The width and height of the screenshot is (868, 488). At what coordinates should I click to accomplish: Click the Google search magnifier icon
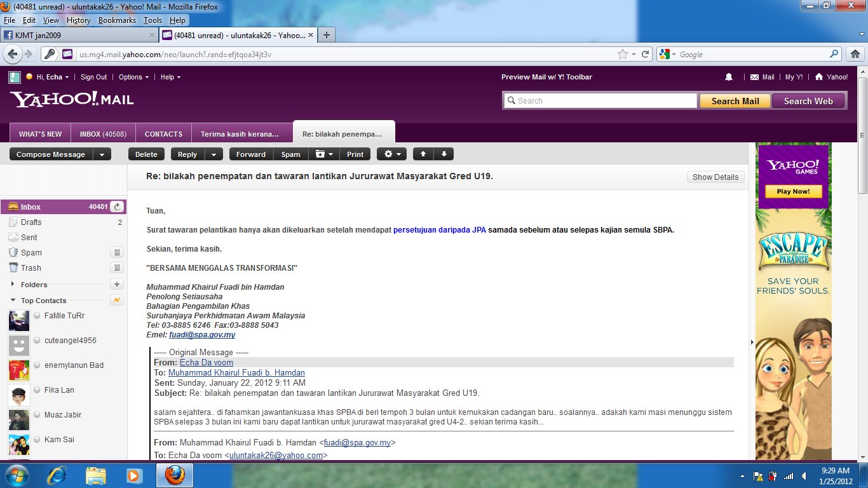point(834,55)
